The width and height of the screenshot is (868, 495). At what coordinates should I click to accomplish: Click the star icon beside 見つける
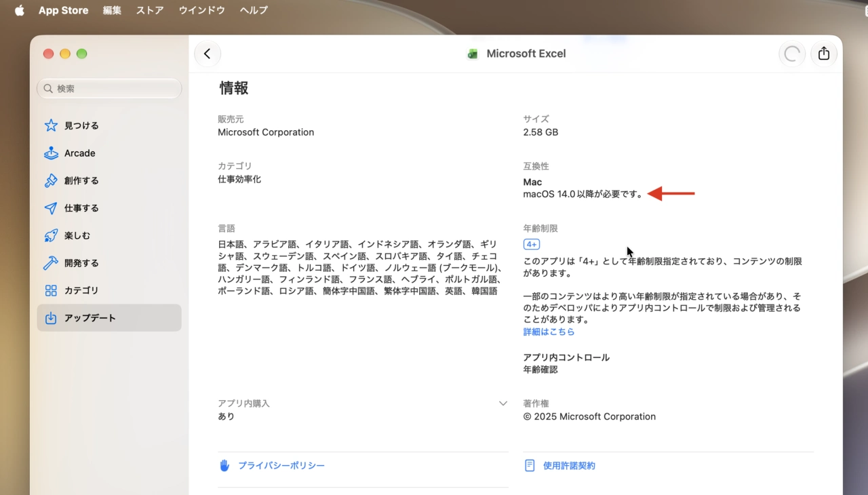(x=51, y=125)
